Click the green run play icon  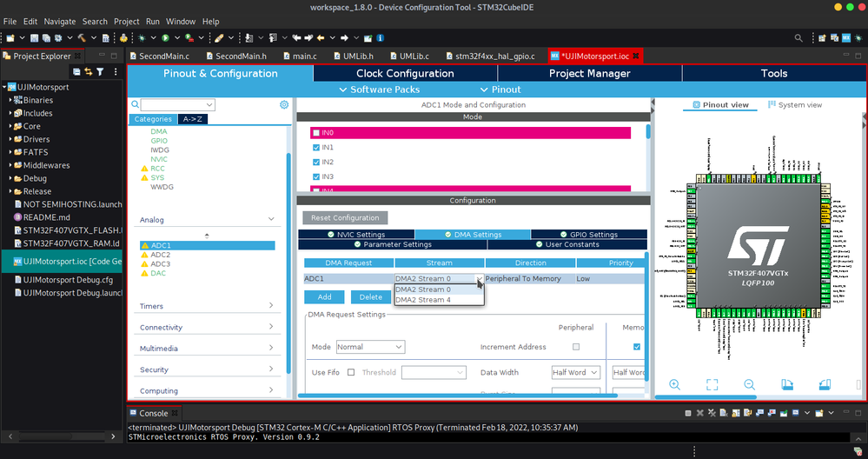pyautogui.click(x=165, y=38)
